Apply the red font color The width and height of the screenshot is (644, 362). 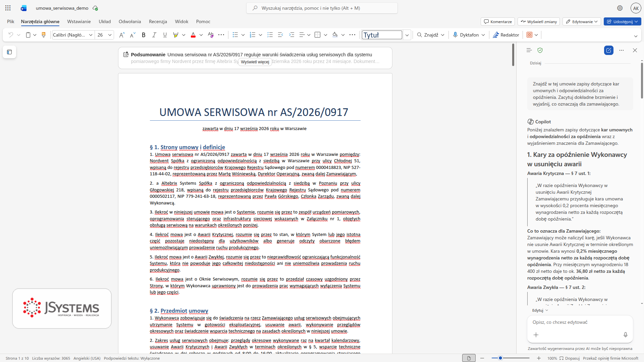coord(193,35)
